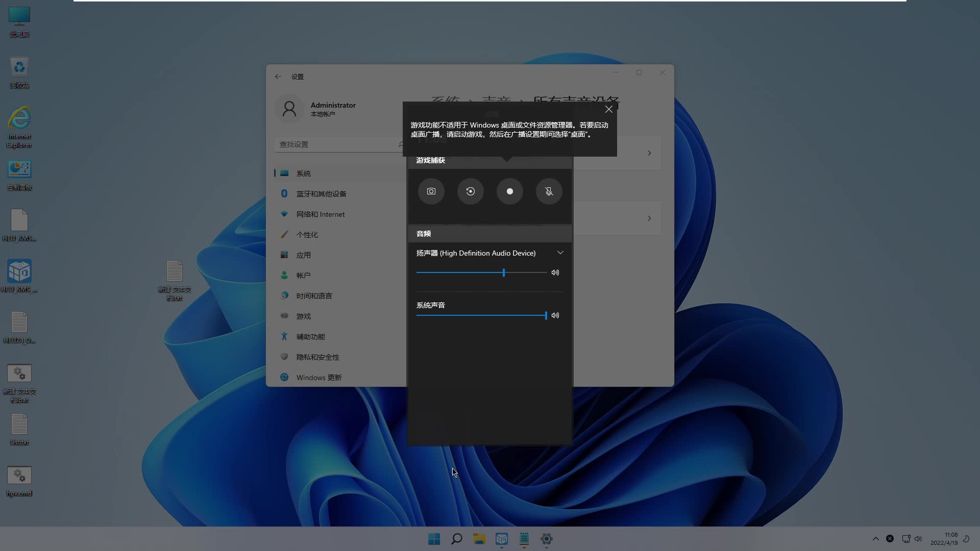The height and width of the screenshot is (551, 980).
Task: Click record last 30 seconds icon
Action: pos(471,191)
